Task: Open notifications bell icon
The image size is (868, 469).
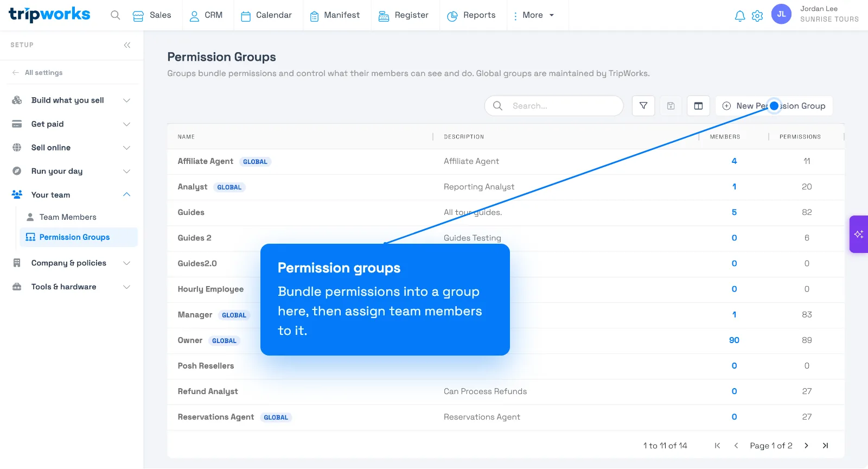Action: [740, 16]
